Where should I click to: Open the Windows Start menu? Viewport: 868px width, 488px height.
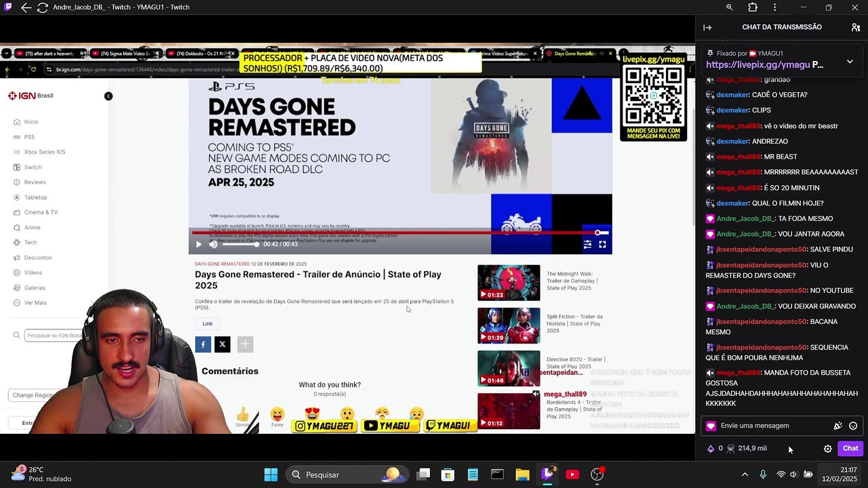tap(271, 474)
